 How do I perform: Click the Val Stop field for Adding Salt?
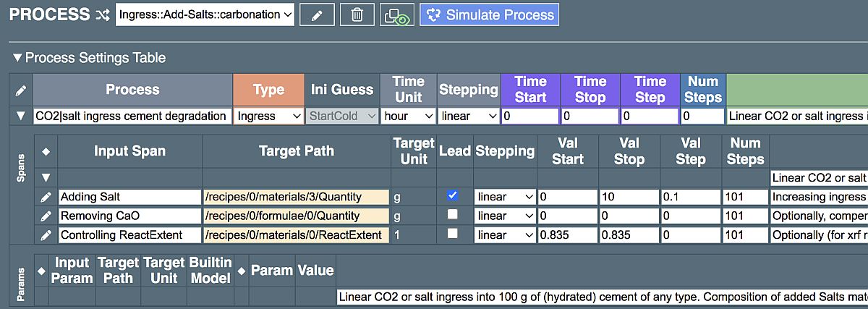coord(629,197)
